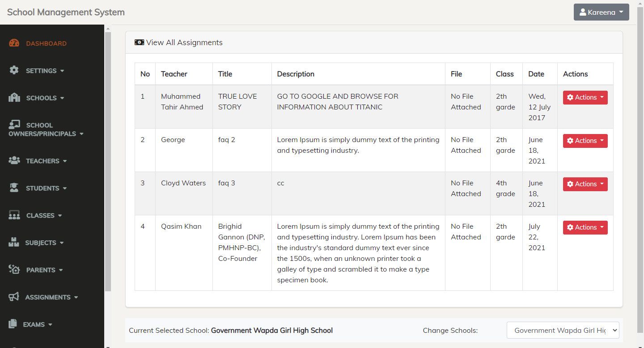Expand Actions for Cloyd Waters' assignment
Image resolution: width=644 pixels, height=348 pixels.
pyautogui.click(x=585, y=184)
